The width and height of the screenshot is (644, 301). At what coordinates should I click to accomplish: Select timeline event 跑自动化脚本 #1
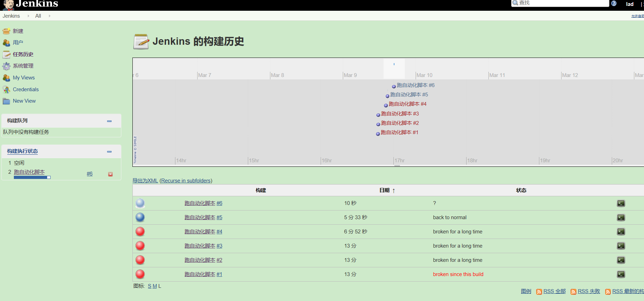click(x=400, y=132)
